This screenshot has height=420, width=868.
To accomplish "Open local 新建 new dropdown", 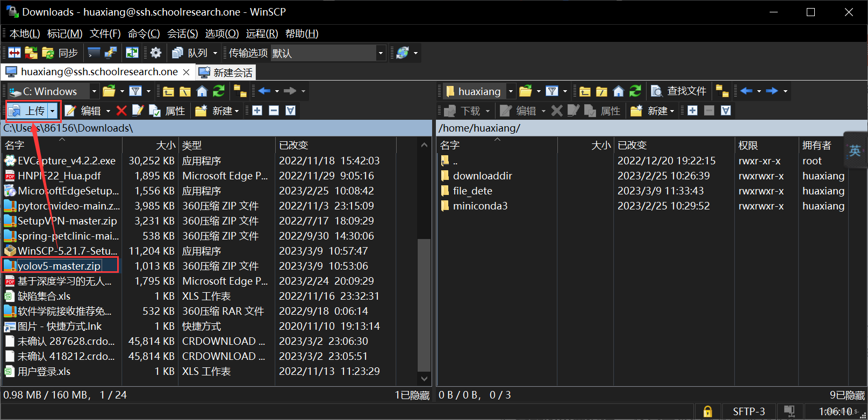I will (217, 111).
